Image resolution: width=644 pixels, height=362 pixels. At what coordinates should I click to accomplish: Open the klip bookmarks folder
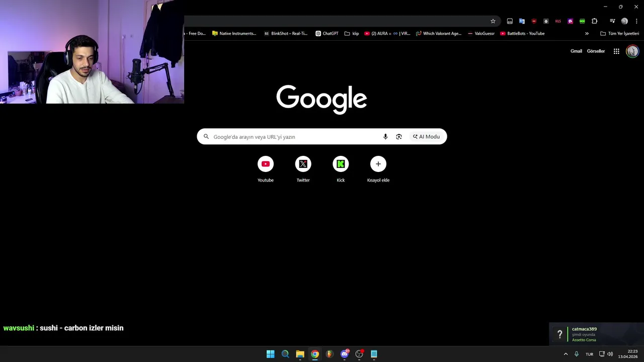tap(352, 34)
